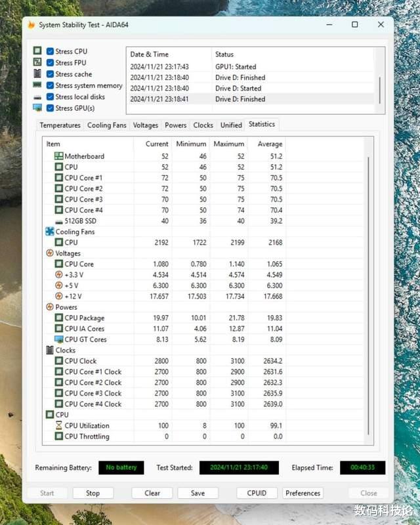Toggle the Stress local disks checkbox
420x525 pixels.
click(51, 96)
